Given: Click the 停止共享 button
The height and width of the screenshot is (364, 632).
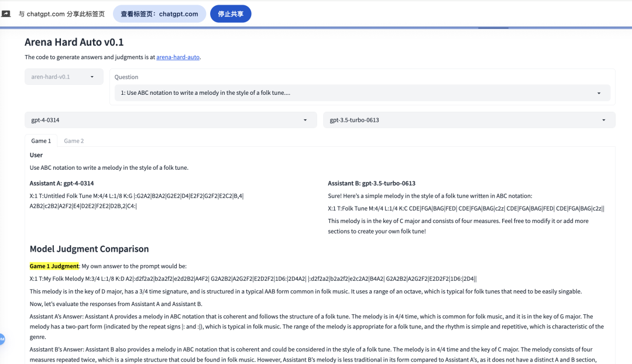Looking at the screenshot, I should coord(231,13).
